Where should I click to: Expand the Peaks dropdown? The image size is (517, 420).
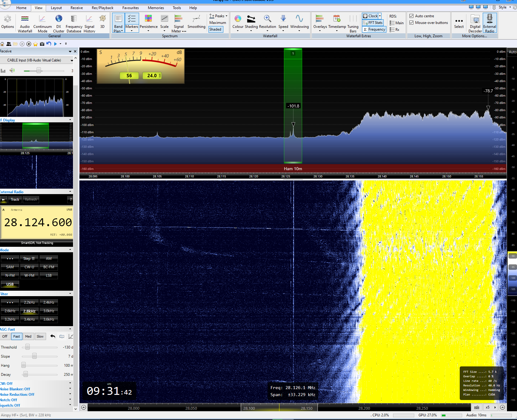click(226, 16)
